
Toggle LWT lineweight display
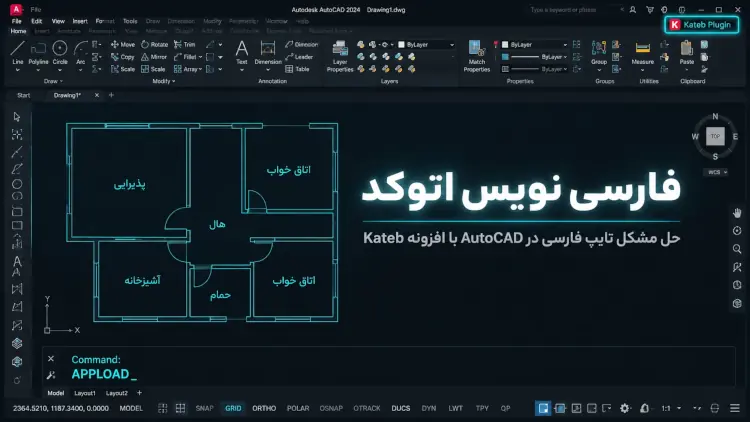(x=456, y=408)
